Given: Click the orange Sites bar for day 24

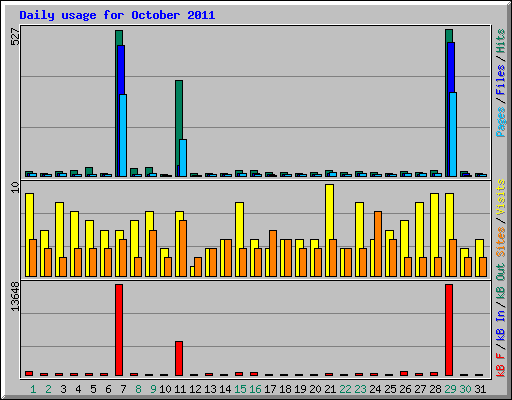Looking at the screenshot, I should 378,244.
